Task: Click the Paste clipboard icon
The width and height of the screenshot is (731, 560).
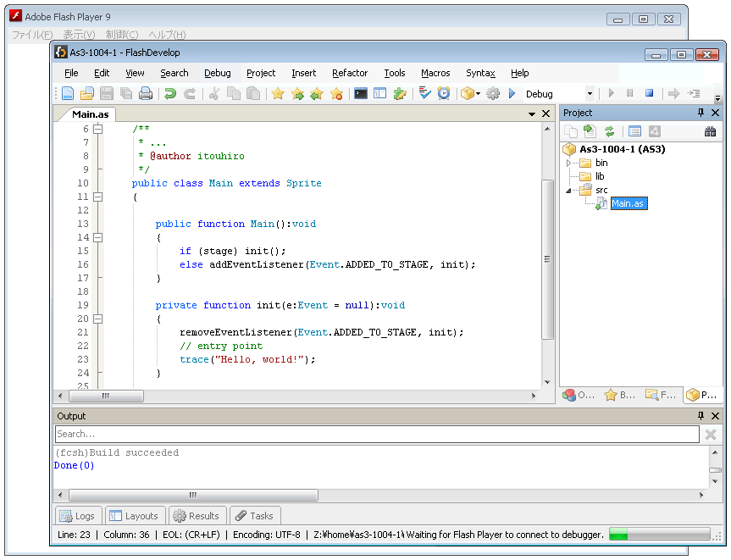Action: 253,94
